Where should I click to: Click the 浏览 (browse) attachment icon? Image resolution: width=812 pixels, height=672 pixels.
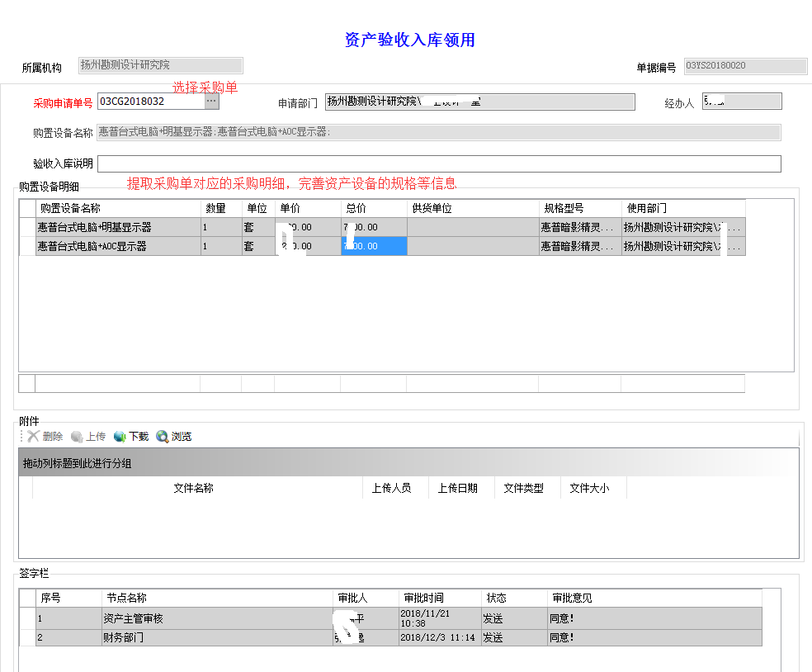pyautogui.click(x=172, y=436)
